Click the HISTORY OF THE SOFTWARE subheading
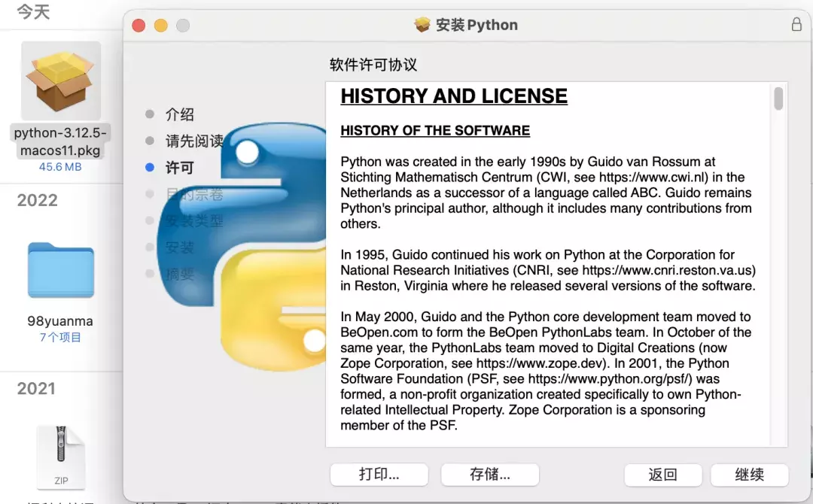 pos(435,131)
